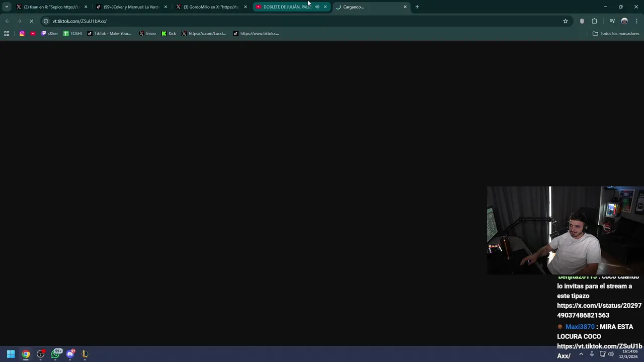Show hidden system tray icons

(x=581, y=354)
